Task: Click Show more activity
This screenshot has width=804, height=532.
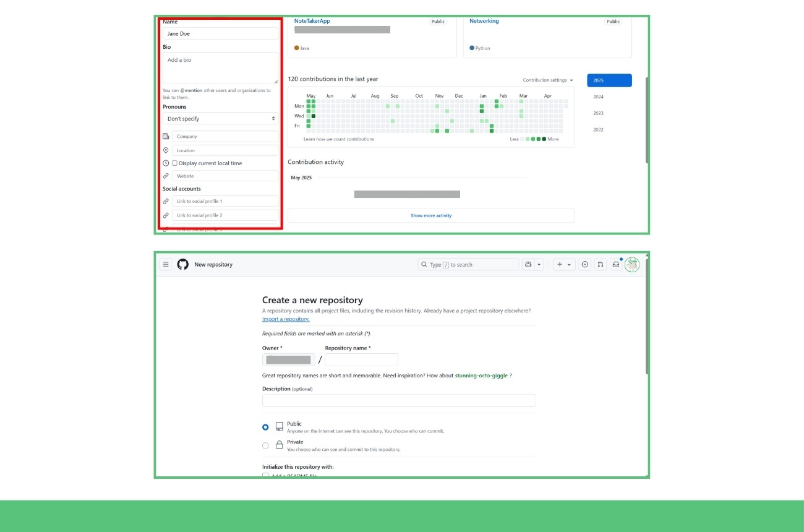Action: (x=431, y=215)
